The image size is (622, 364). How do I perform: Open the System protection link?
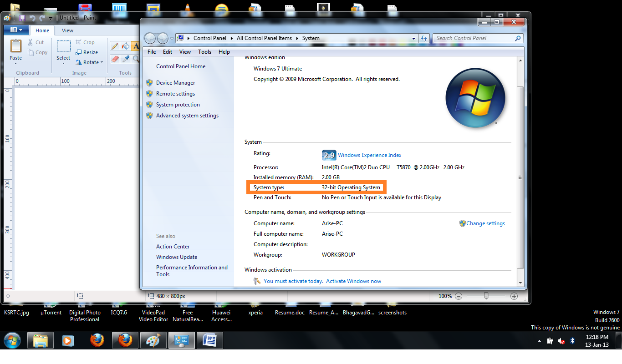(178, 105)
